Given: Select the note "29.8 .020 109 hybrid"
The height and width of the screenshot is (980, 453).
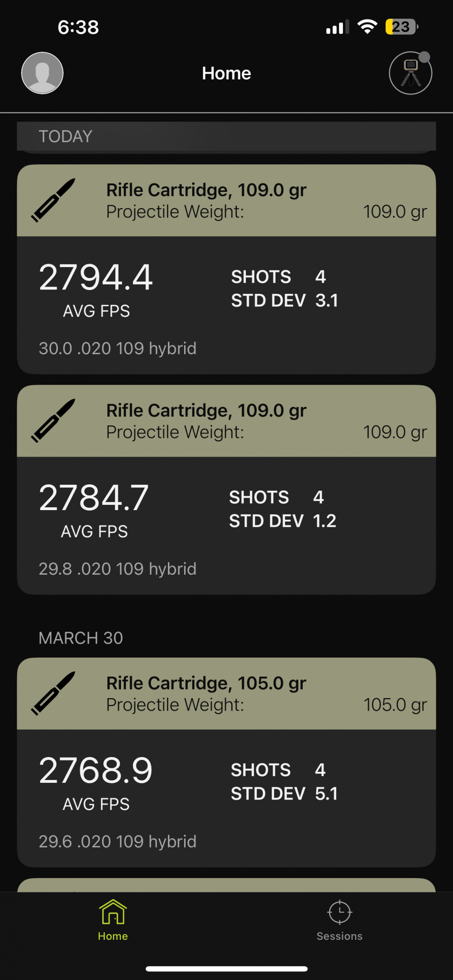Looking at the screenshot, I should point(118,569).
